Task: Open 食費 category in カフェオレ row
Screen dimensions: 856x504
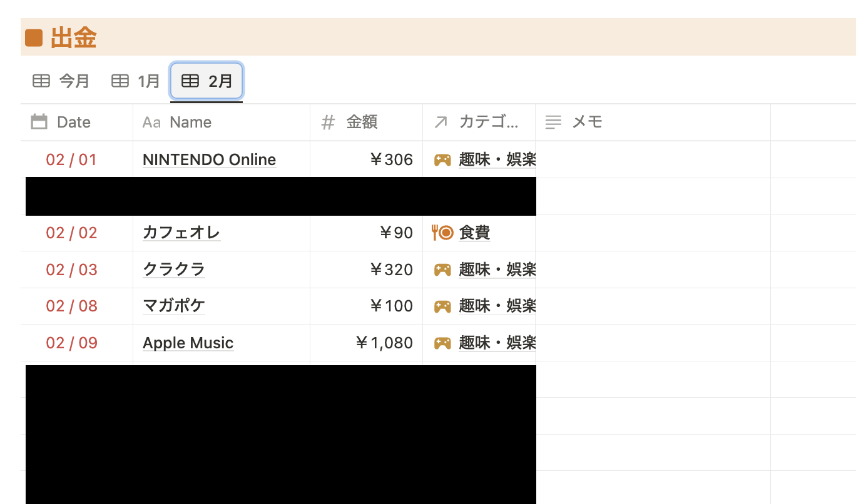Action: point(474,233)
